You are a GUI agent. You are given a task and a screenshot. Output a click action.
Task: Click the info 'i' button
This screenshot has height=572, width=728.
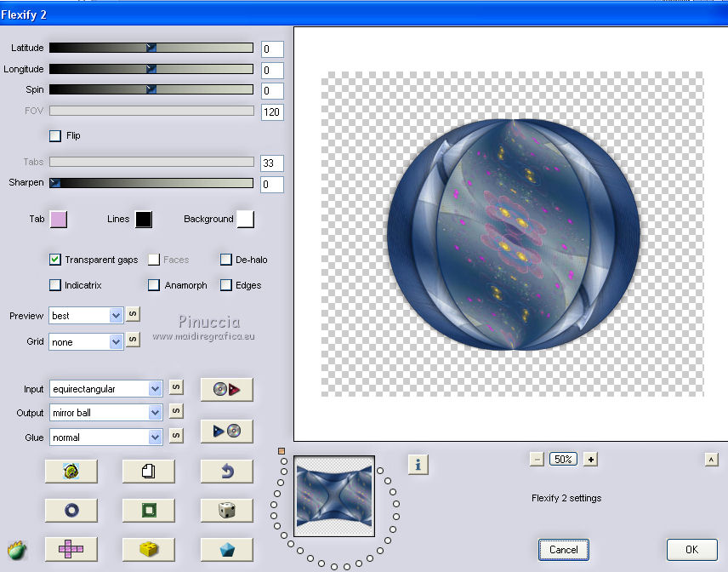(418, 464)
